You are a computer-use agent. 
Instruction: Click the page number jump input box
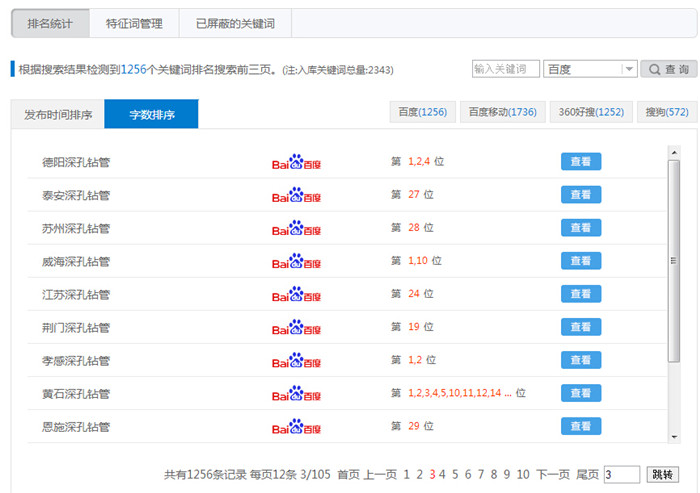pyautogui.click(x=621, y=474)
